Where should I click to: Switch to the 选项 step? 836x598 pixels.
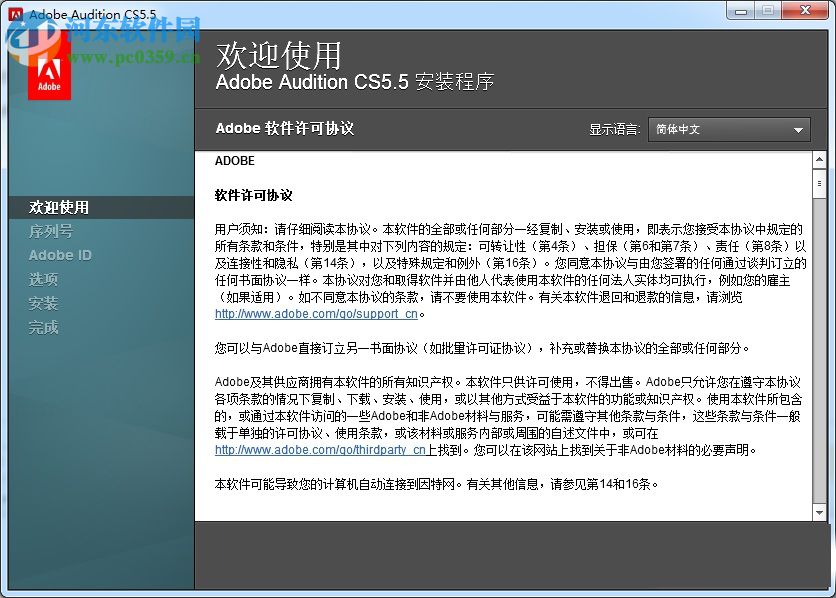click(44, 279)
